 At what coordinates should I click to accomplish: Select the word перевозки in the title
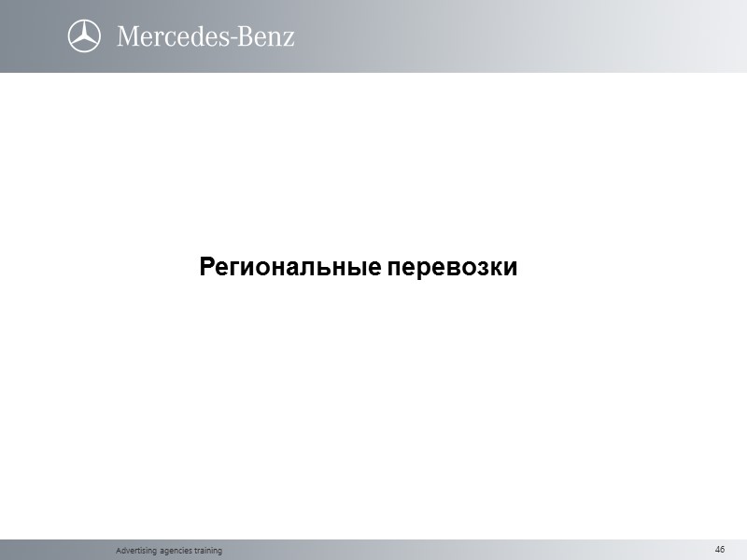pyautogui.click(x=454, y=268)
